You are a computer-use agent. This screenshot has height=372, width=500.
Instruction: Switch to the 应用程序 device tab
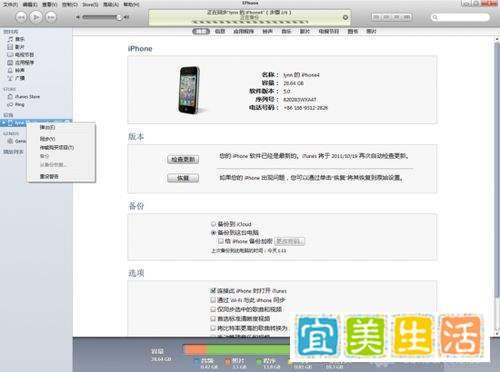coord(243,31)
